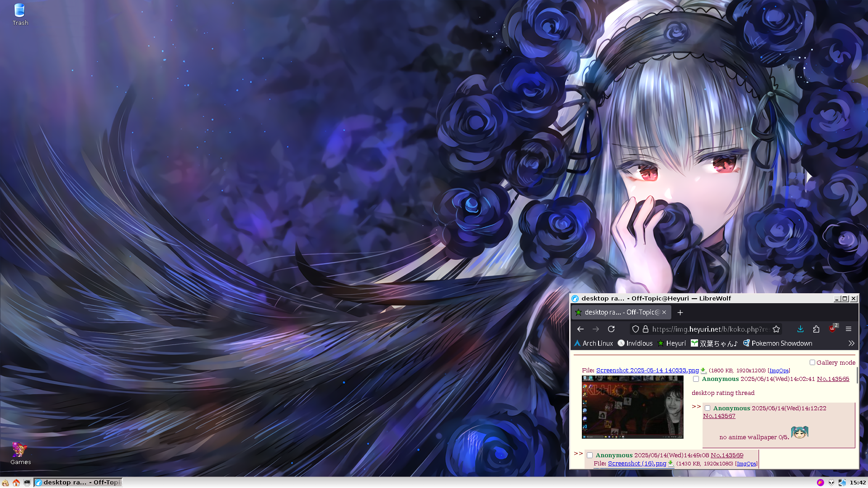Click 'no anime wallpaper 0/5.' comment text
The width and height of the screenshot is (868, 488).
(754, 437)
